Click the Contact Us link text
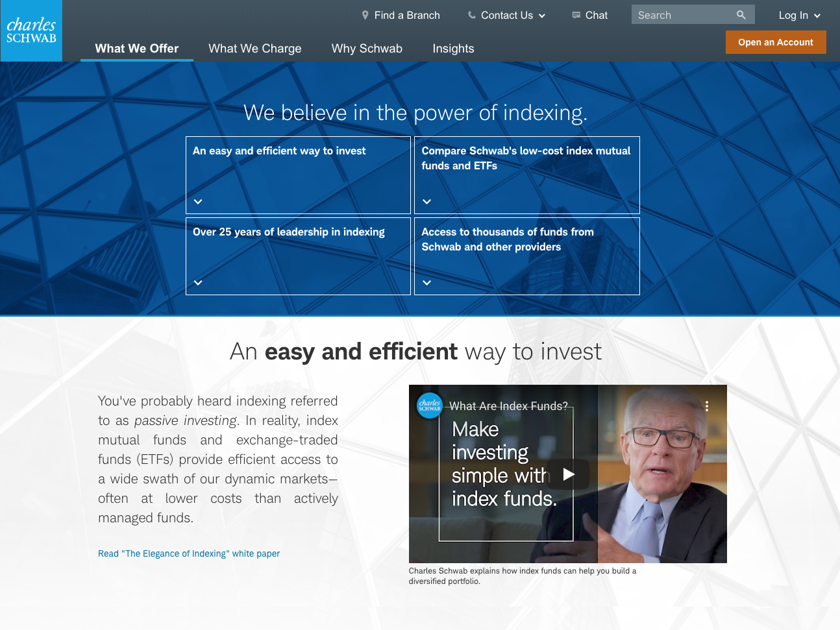Screen dimensions: 840x630 pyautogui.click(x=507, y=15)
